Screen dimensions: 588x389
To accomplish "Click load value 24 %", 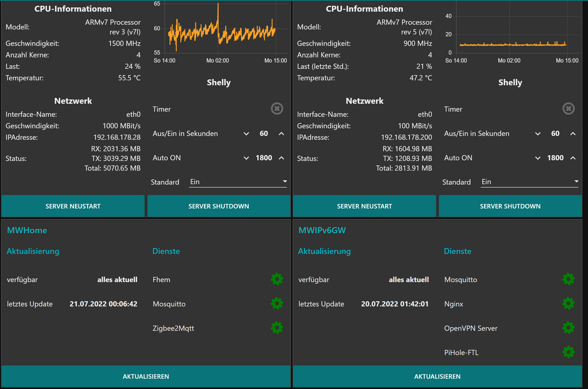I will 132,66.
